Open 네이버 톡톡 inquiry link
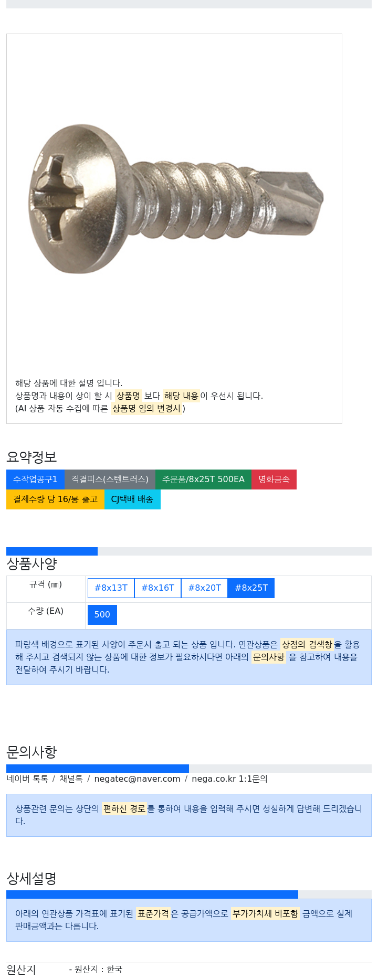The image size is (378, 980). (27, 779)
